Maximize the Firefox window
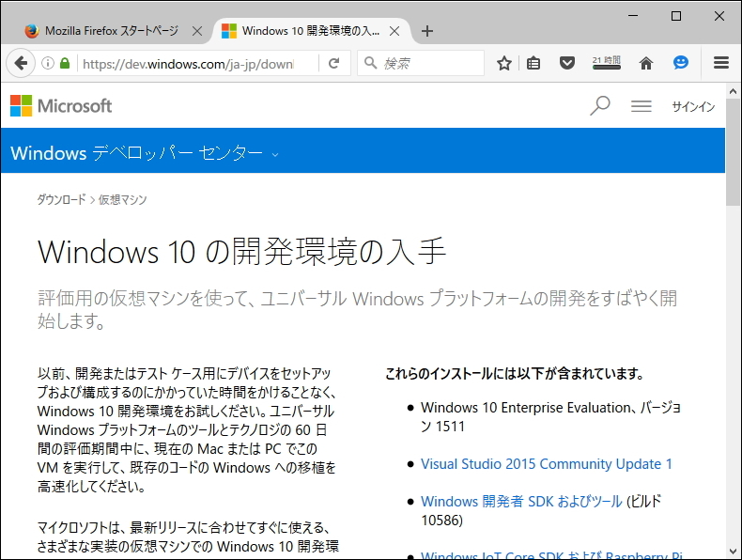 tap(676, 16)
